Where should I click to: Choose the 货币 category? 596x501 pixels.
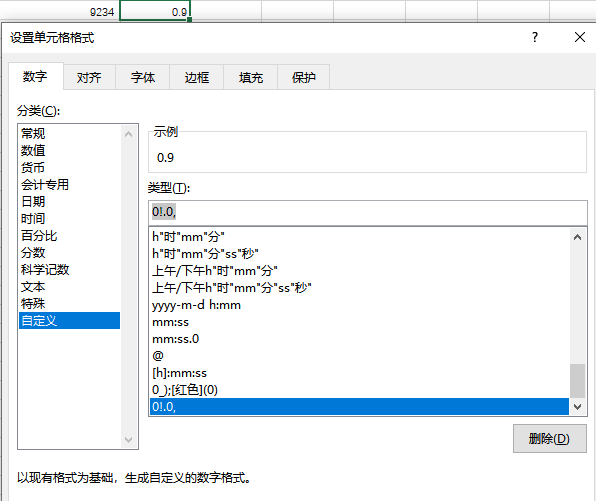click(70, 168)
